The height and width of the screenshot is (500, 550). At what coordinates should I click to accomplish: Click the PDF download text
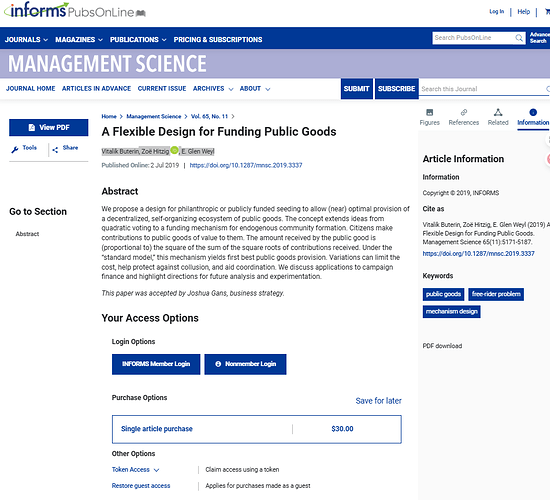442,346
